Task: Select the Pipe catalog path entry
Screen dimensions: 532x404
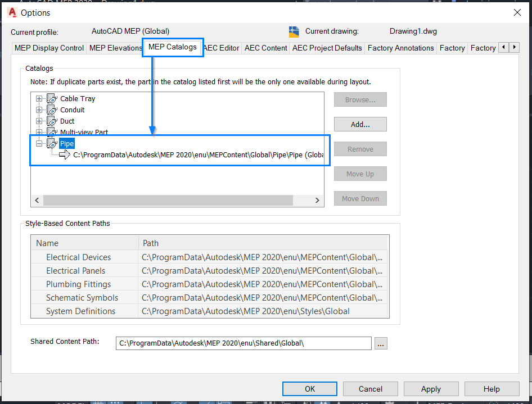Action: [198, 155]
